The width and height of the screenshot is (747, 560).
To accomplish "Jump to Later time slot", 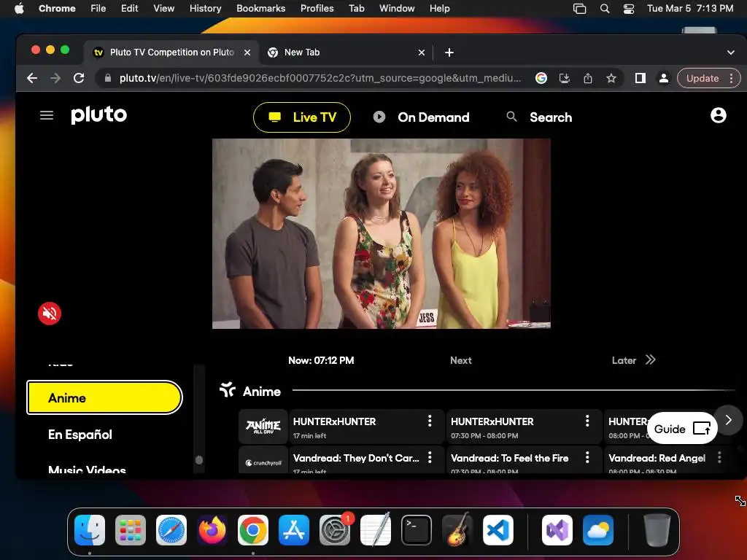I will click(634, 360).
